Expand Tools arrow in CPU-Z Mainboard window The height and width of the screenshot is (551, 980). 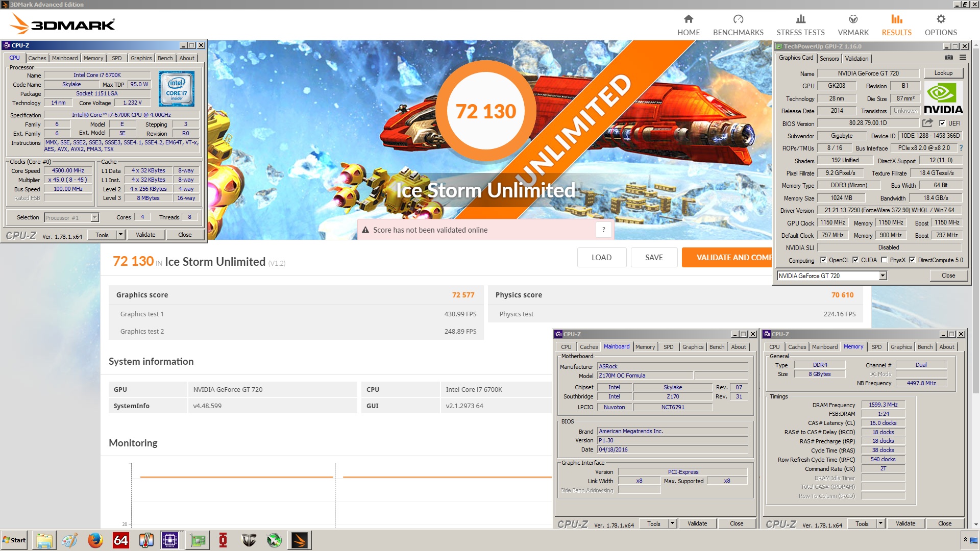[x=672, y=523]
